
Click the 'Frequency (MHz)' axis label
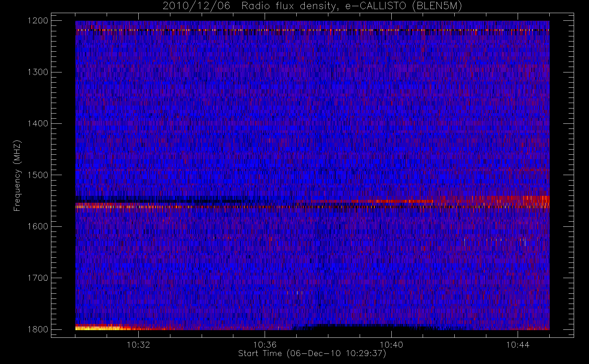pyautogui.click(x=17, y=175)
